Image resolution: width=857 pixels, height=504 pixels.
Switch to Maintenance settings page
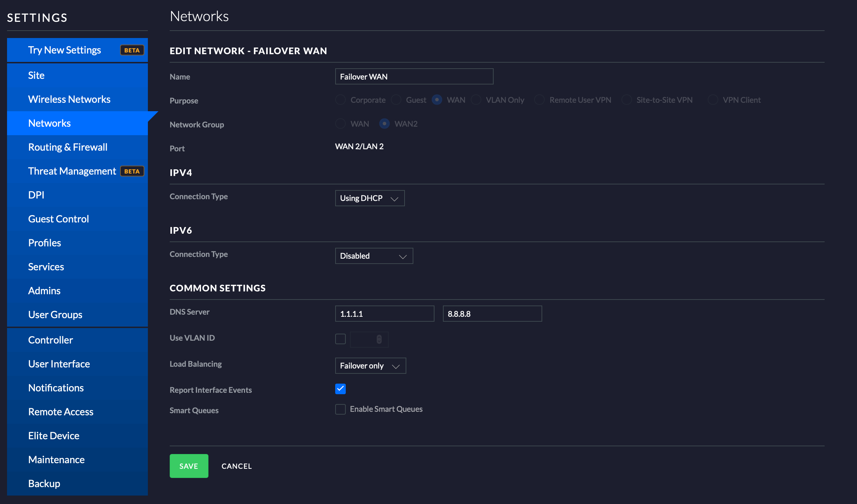[x=56, y=460]
